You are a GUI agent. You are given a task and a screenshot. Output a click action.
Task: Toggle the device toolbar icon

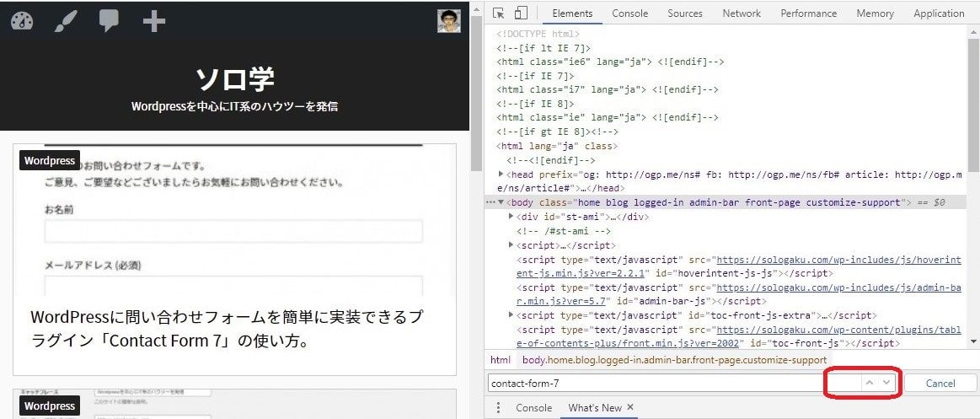click(x=521, y=13)
